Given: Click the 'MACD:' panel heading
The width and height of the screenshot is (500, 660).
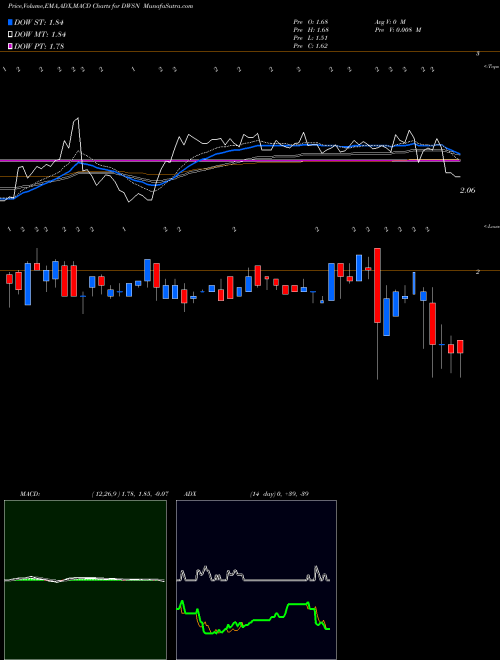Looking at the screenshot, I should (x=29, y=494).
